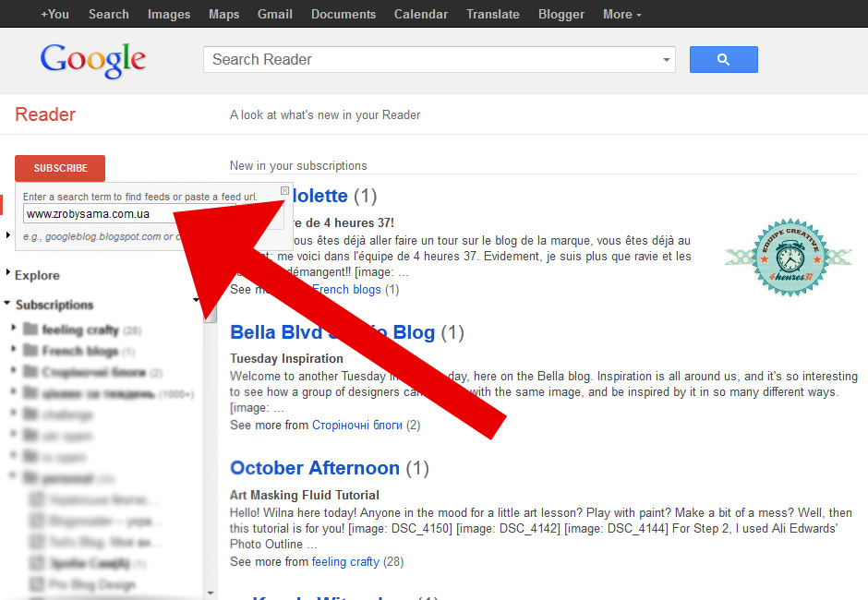Select the French blogs folder

(80, 351)
